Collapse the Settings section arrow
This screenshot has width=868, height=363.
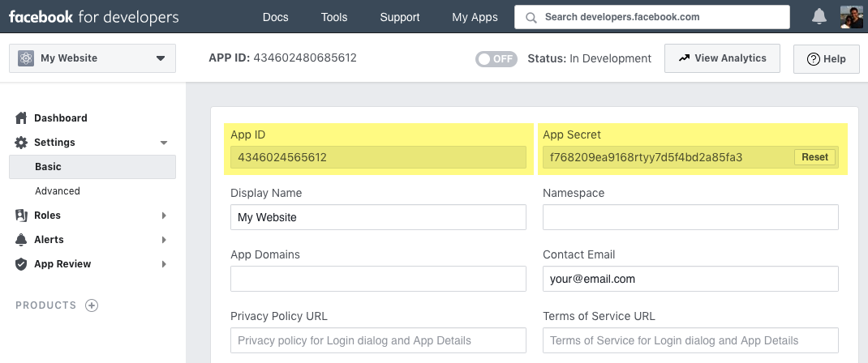164,143
